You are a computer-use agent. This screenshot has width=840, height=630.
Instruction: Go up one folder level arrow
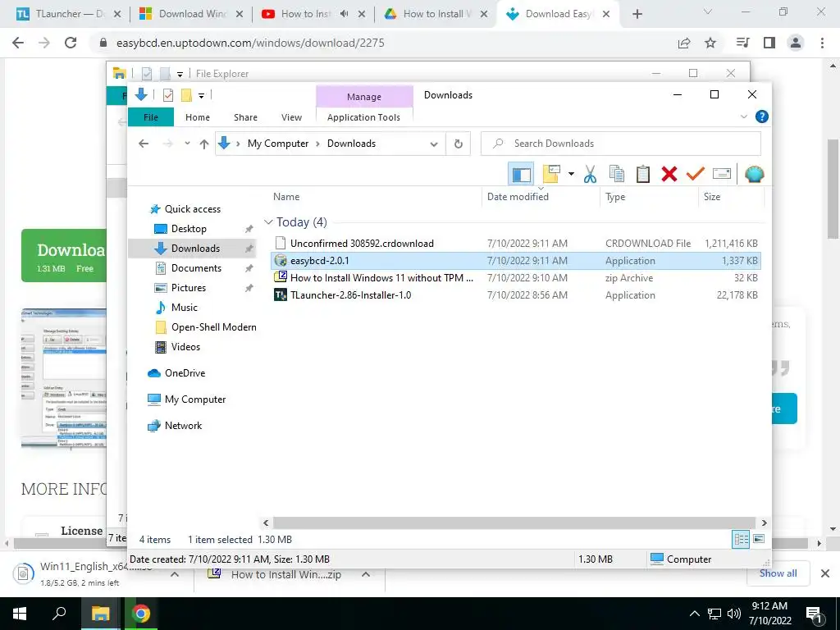point(204,144)
